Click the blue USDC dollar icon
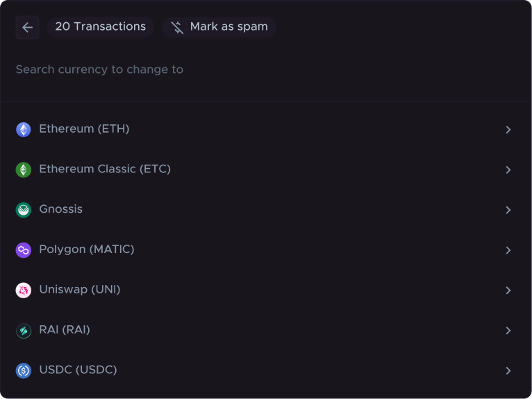The width and height of the screenshot is (532, 399). [x=24, y=370]
